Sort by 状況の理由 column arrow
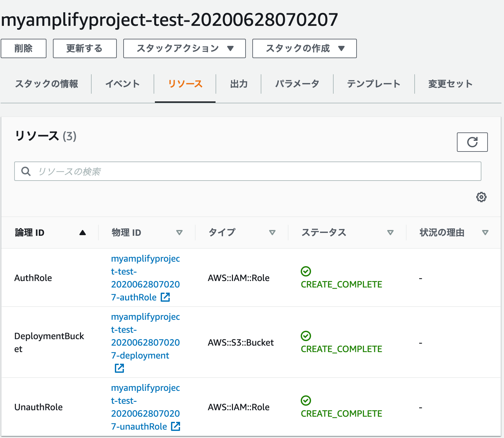Screen dimensions: 504x438 [x=485, y=233]
